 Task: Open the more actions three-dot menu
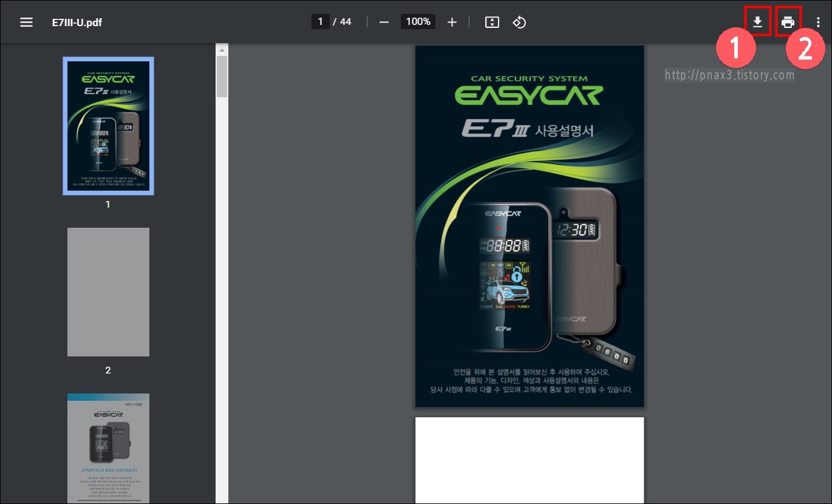pos(819,22)
